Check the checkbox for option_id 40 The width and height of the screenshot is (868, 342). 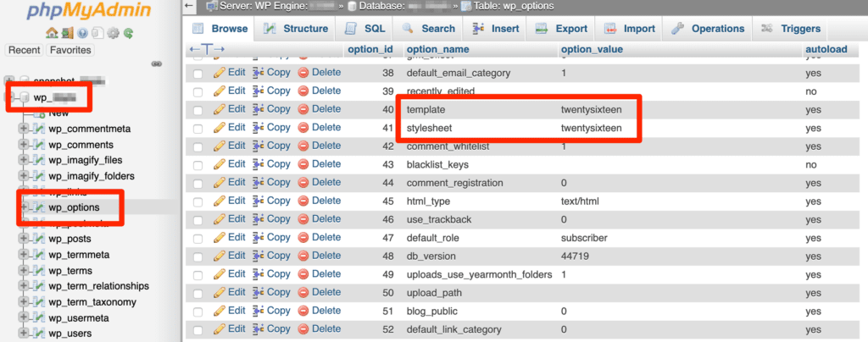point(198,110)
